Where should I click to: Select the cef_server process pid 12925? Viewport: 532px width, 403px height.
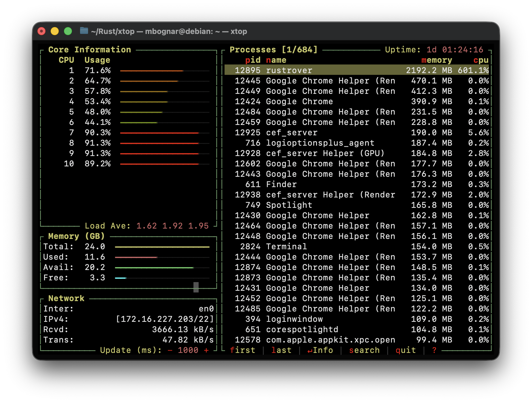tap(357, 132)
